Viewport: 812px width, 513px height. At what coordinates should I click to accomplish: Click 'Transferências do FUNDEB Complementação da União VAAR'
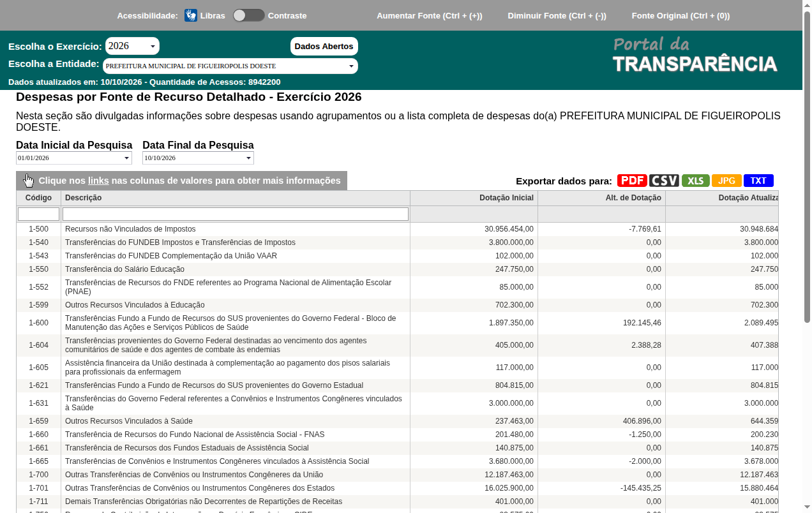171,256
